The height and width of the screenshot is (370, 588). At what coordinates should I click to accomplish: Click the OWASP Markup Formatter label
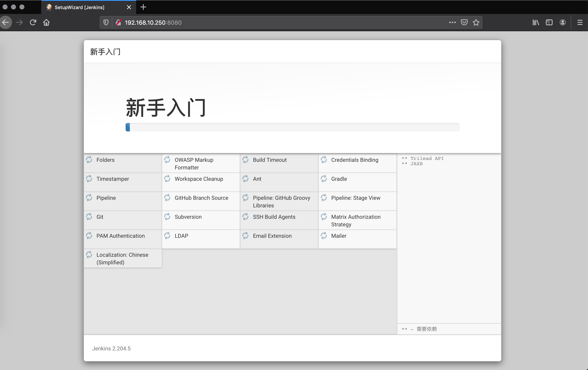click(x=194, y=163)
